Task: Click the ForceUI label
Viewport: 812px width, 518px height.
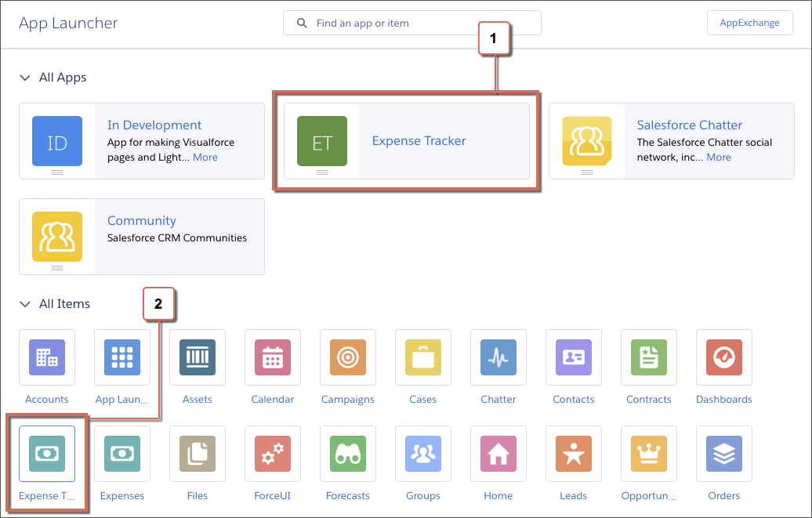Action: pos(273,496)
